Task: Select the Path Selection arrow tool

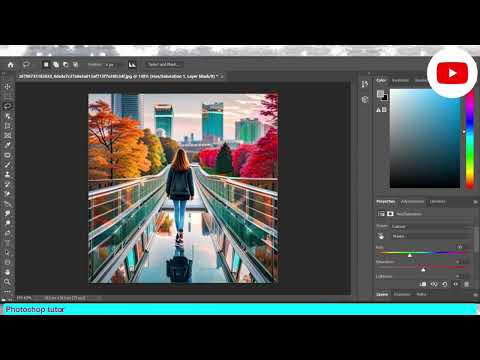Action: 7,252
